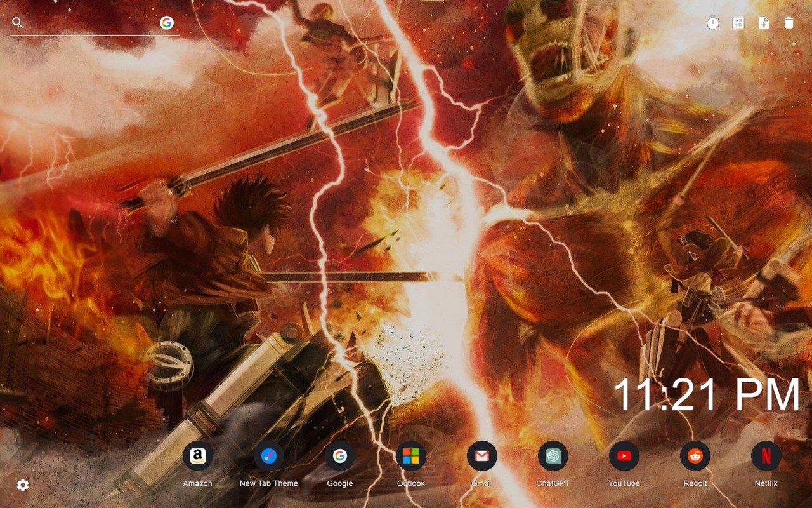Click the Gmail label text
812x508 pixels.
(482, 483)
